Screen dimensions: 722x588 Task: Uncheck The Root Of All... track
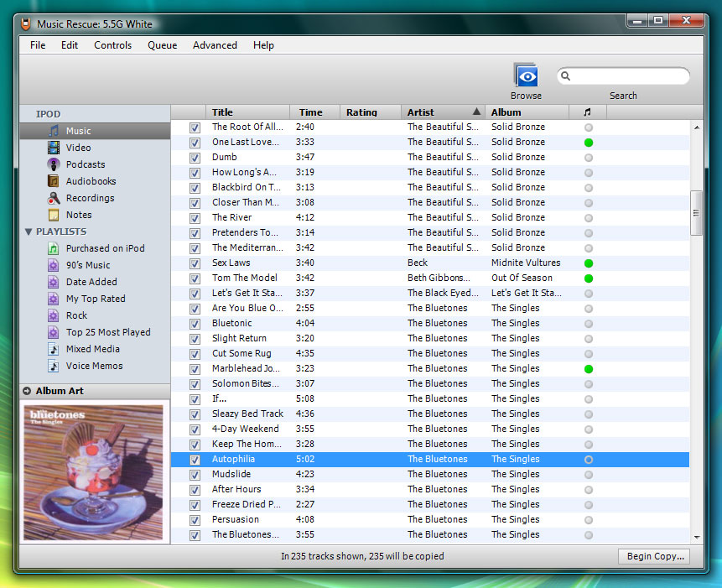click(x=195, y=127)
